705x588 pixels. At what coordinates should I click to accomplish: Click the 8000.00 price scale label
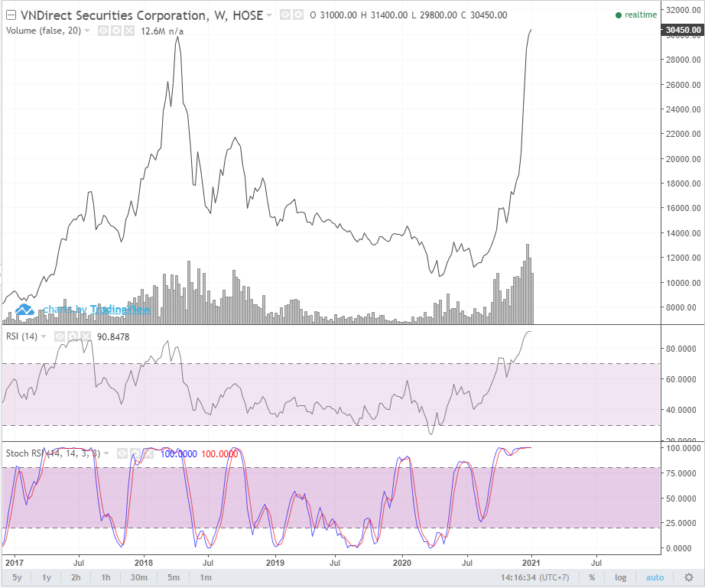[681, 307]
